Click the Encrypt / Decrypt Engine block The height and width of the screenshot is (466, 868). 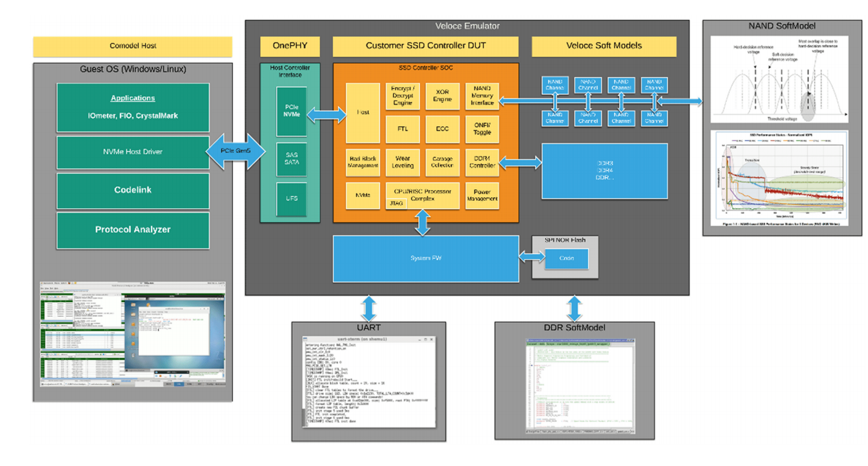click(x=402, y=96)
